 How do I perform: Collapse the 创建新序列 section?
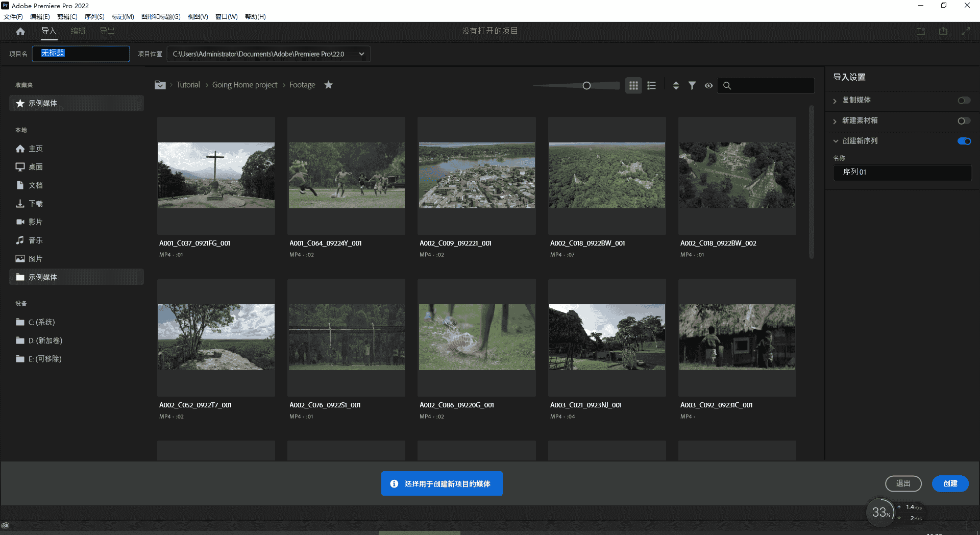(836, 141)
